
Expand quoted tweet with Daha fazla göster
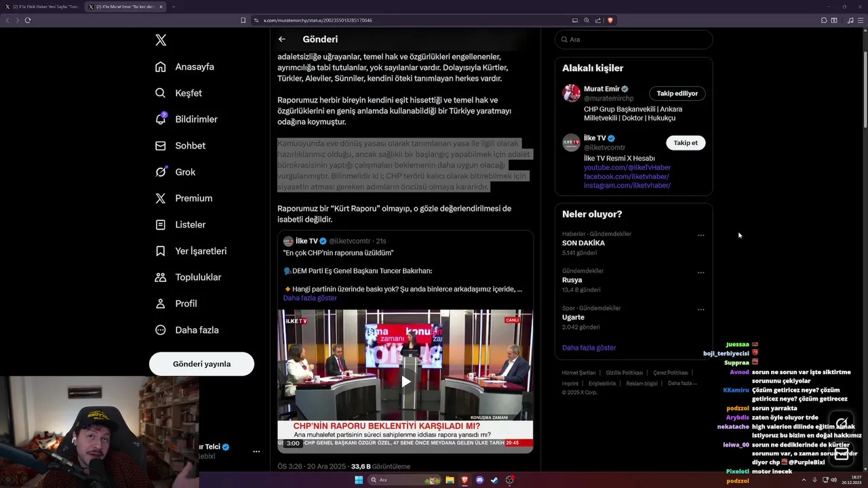pyautogui.click(x=310, y=298)
